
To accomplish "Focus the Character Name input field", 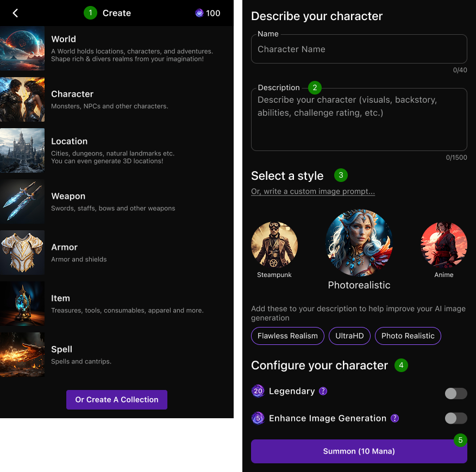I will pyautogui.click(x=359, y=49).
